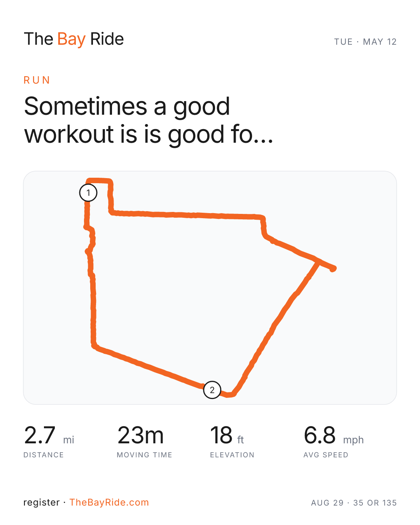Click the TUE · MAY 12 date
This screenshot has height=525, width=420.
tap(365, 42)
